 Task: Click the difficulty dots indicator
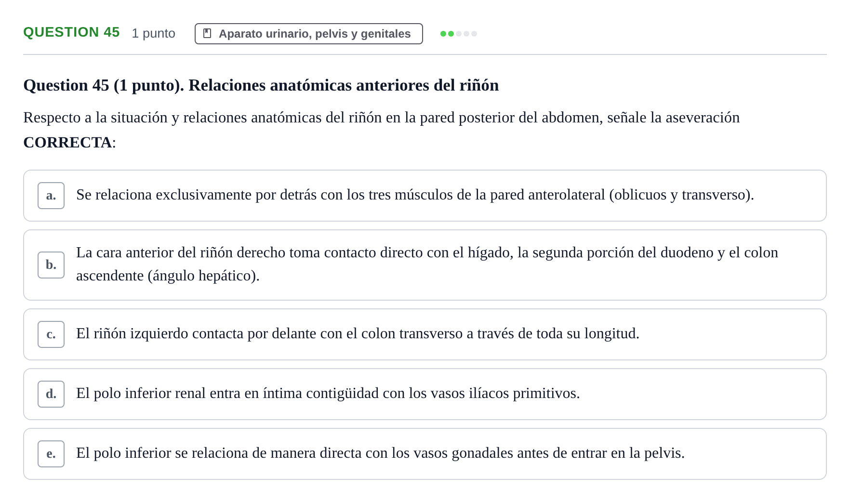458,34
